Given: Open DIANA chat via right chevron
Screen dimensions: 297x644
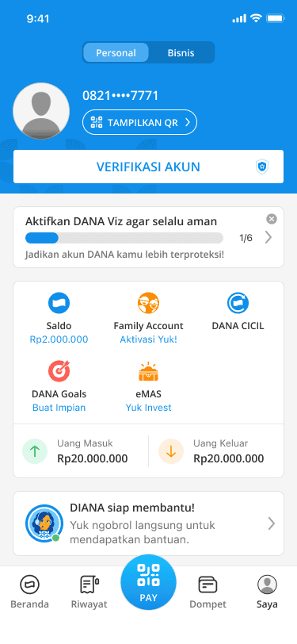Looking at the screenshot, I should 271,523.
